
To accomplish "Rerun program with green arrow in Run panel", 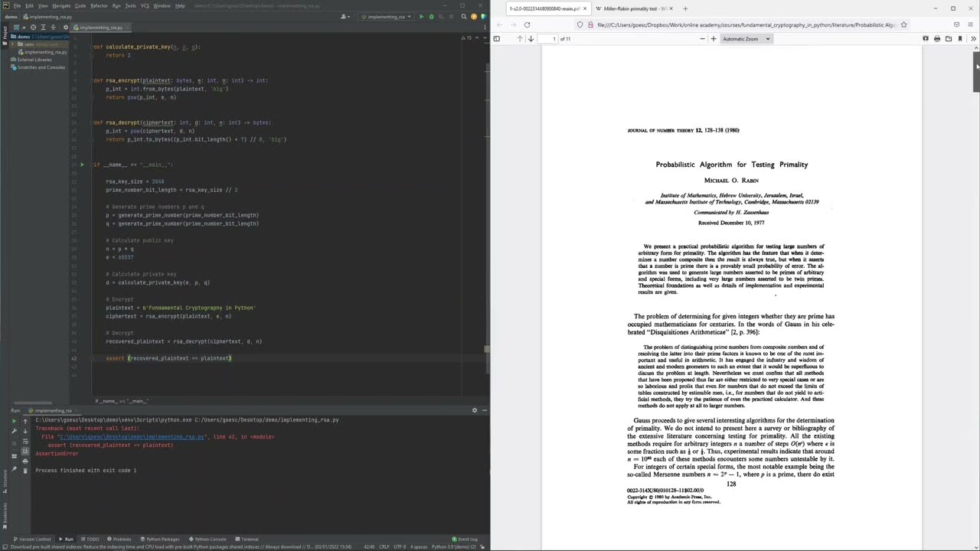I will point(14,421).
